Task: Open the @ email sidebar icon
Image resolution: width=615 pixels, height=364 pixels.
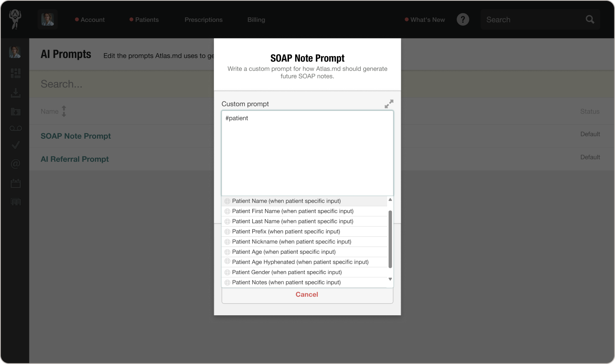Action: [x=16, y=164]
